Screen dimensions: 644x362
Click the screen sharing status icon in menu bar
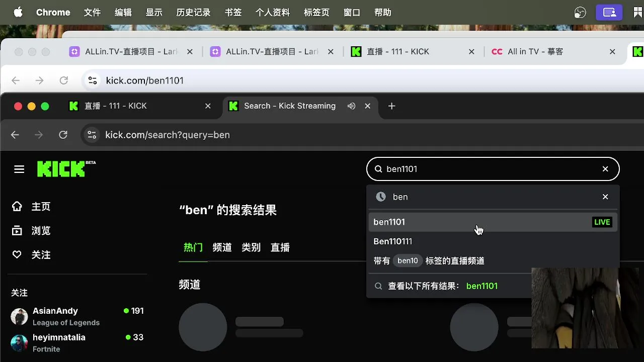(609, 13)
